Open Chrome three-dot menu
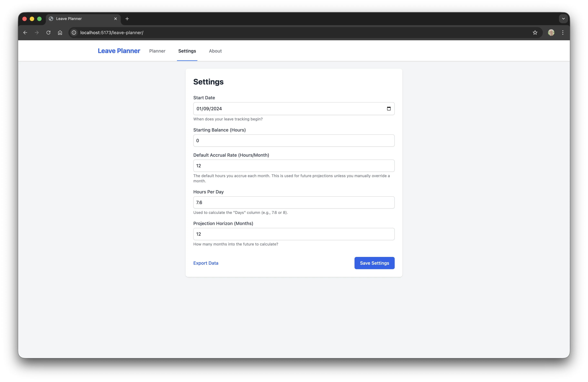588x382 pixels. pos(563,33)
